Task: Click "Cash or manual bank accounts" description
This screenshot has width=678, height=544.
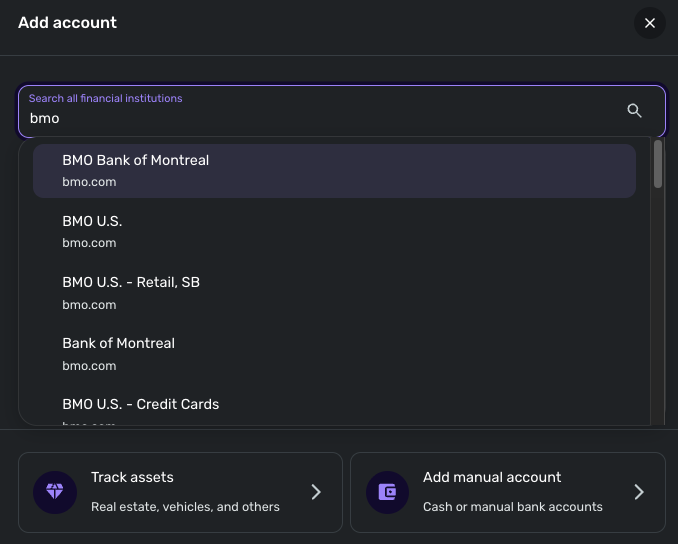Action: coord(512,507)
